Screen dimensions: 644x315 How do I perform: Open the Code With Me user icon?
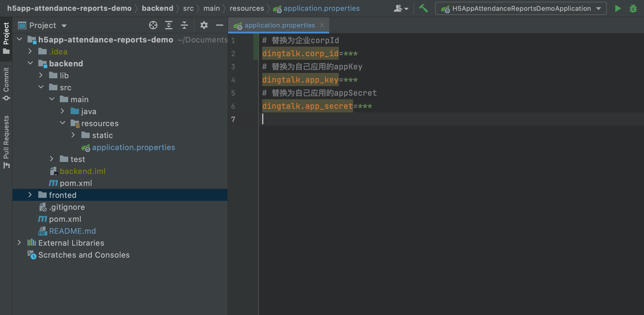click(398, 8)
